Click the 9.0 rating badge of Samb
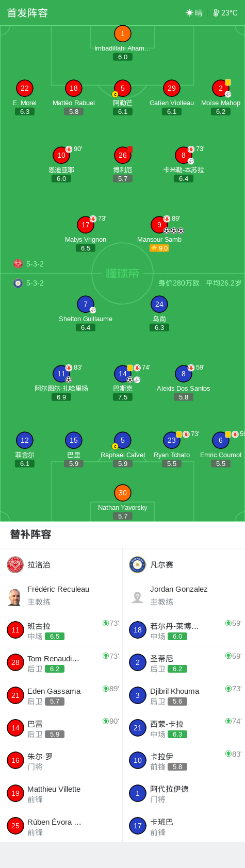This screenshot has height=868, width=245. click(x=159, y=248)
